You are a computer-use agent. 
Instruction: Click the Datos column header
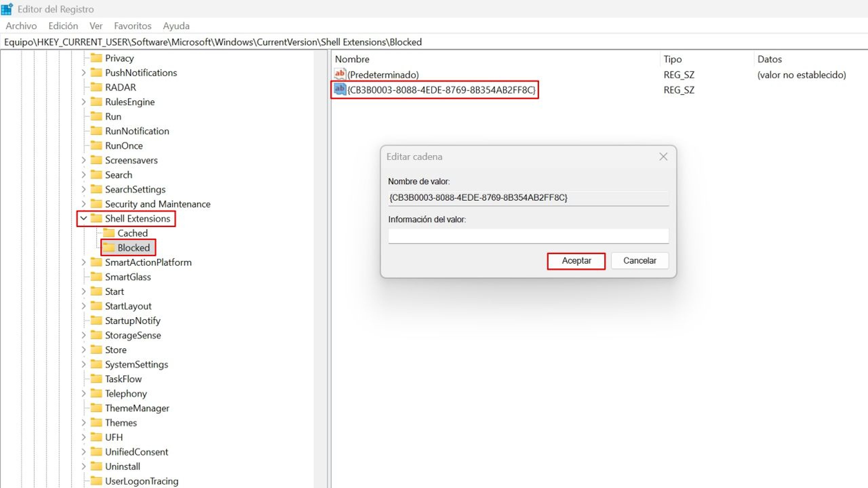pyautogui.click(x=769, y=59)
